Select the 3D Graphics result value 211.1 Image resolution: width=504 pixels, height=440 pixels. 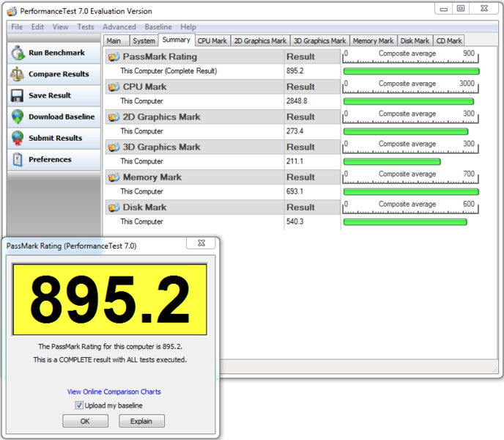(x=294, y=161)
